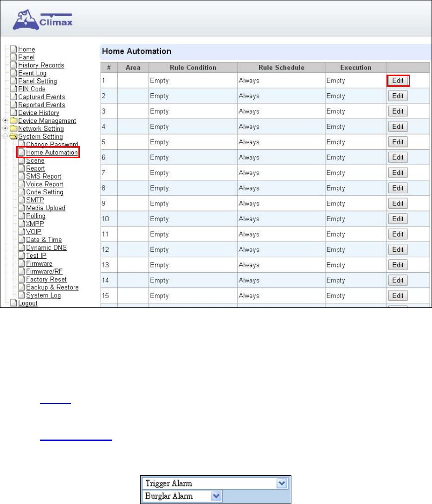Click the page icon beside Panel
This screenshot has height=504, width=432.
click(13, 57)
